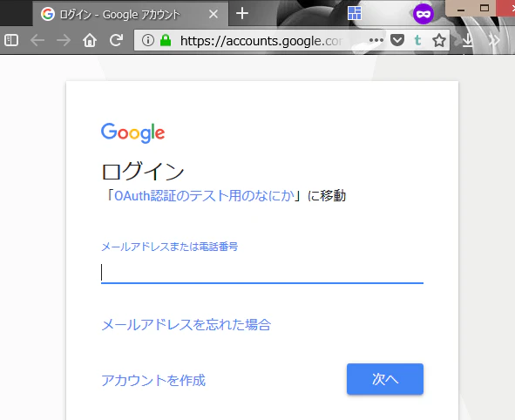Go forward with the right arrow
The width and height of the screenshot is (515, 420).
pos(64,40)
